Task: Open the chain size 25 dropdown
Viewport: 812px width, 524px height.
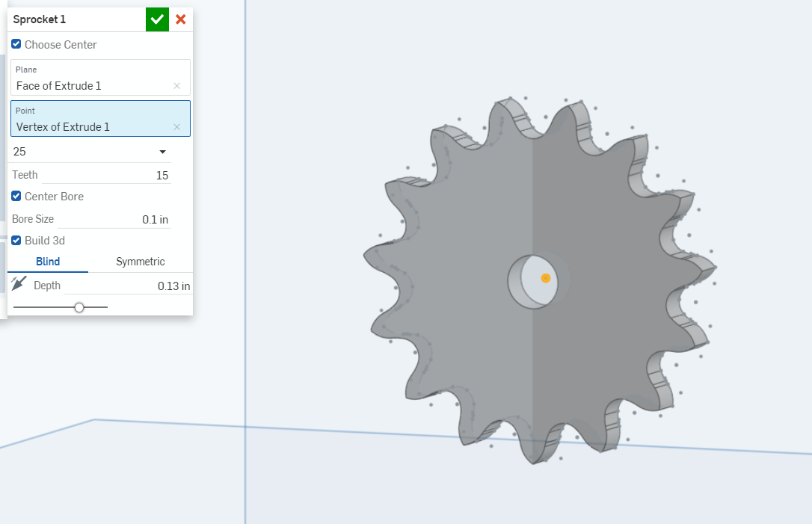Action: [x=162, y=151]
